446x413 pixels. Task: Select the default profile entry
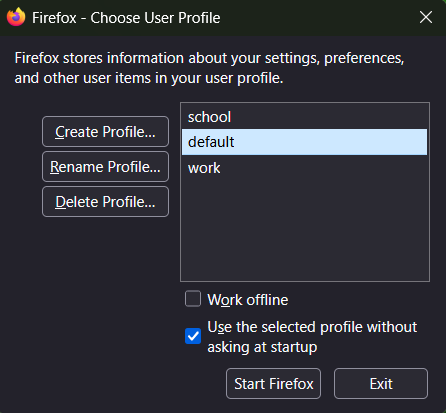pyautogui.click(x=304, y=142)
